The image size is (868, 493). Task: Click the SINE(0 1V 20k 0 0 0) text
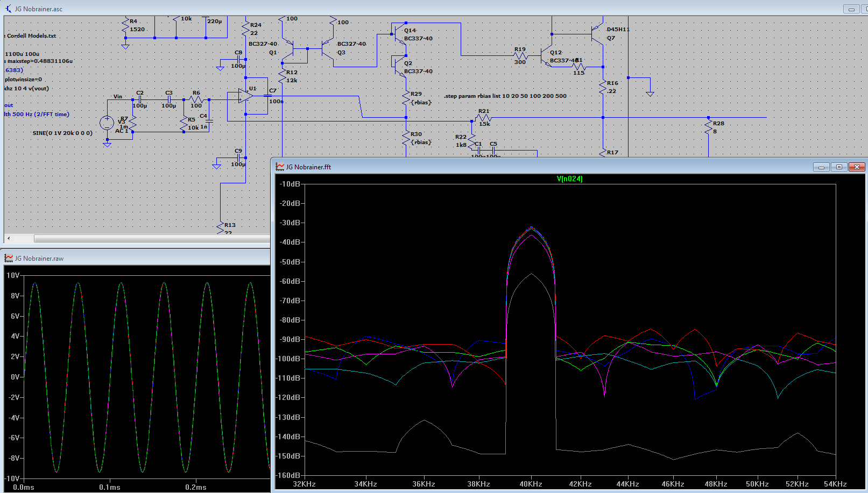click(x=62, y=133)
